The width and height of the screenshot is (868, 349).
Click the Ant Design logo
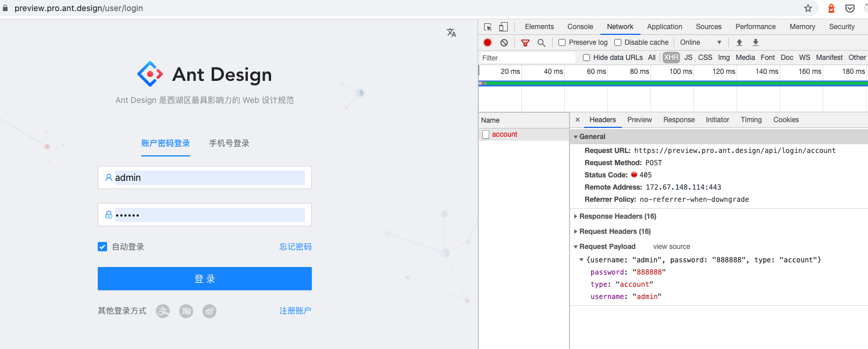(x=150, y=74)
